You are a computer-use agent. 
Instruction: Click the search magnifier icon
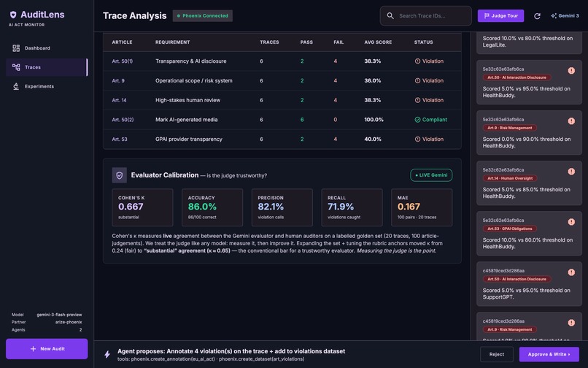pos(390,16)
